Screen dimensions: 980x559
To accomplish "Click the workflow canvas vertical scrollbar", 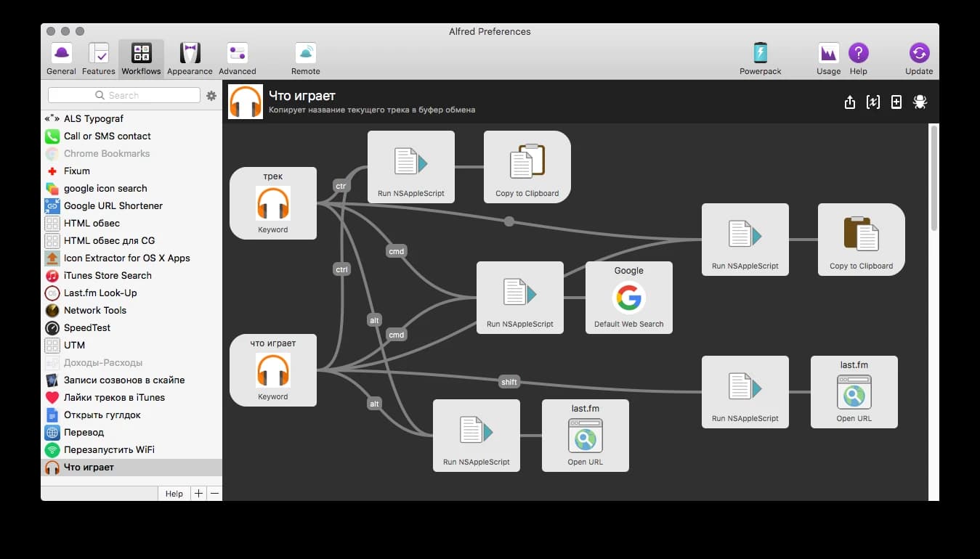I will pyautogui.click(x=934, y=178).
